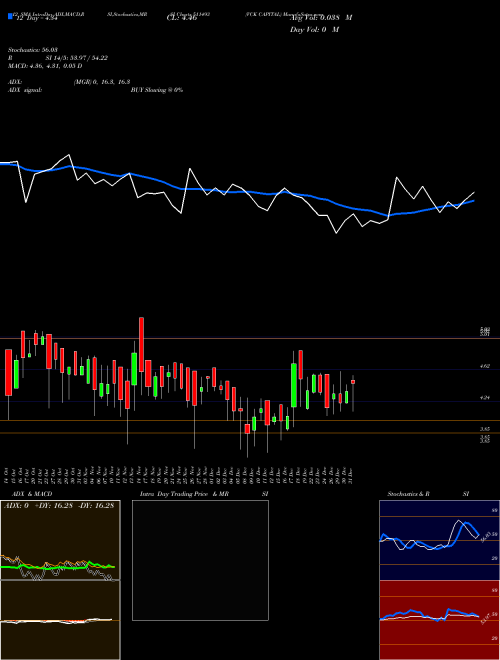Select the 'Day Vol: 0 M' value

click(314, 30)
